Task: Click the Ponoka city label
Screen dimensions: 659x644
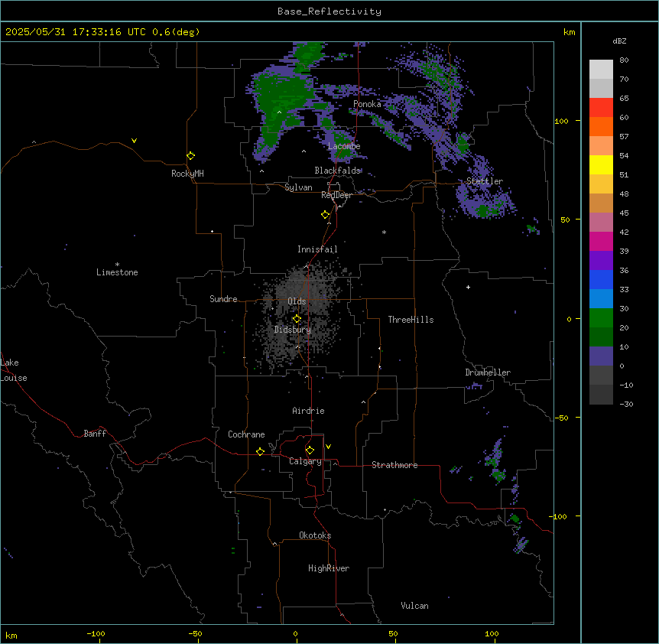Action: point(367,104)
